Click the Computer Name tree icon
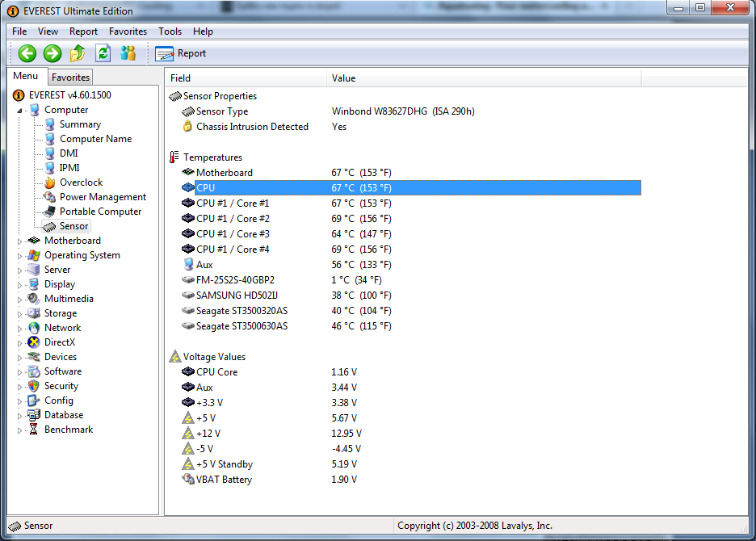This screenshot has height=541, width=756. coord(49,139)
